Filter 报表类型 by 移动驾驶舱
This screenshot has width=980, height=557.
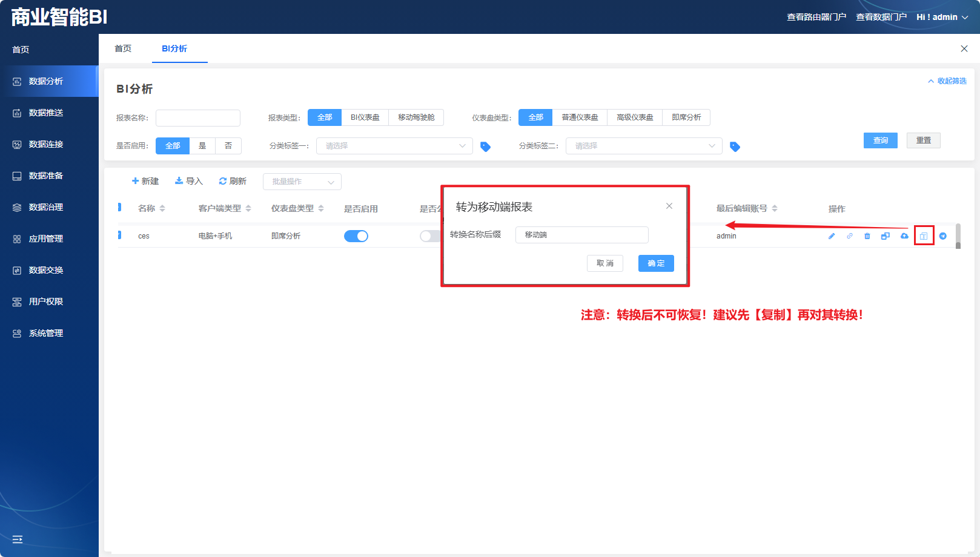(416, 117)
